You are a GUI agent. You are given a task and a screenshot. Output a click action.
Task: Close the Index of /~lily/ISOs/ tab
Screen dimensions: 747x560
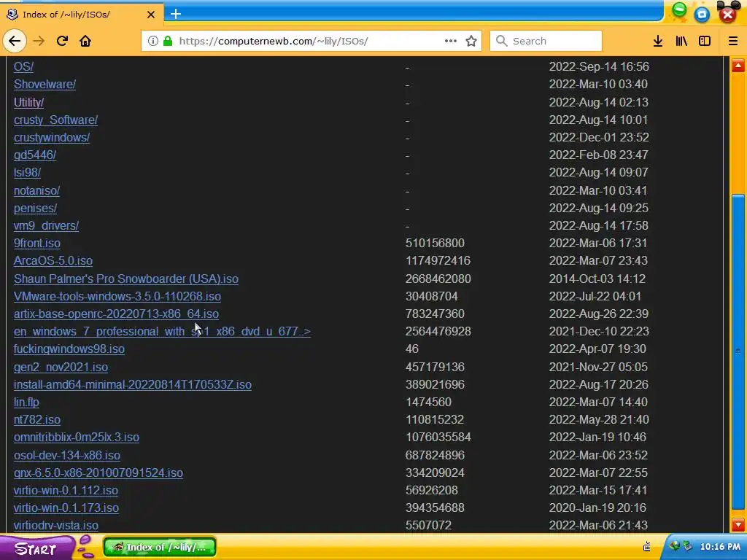coord(150,15)
